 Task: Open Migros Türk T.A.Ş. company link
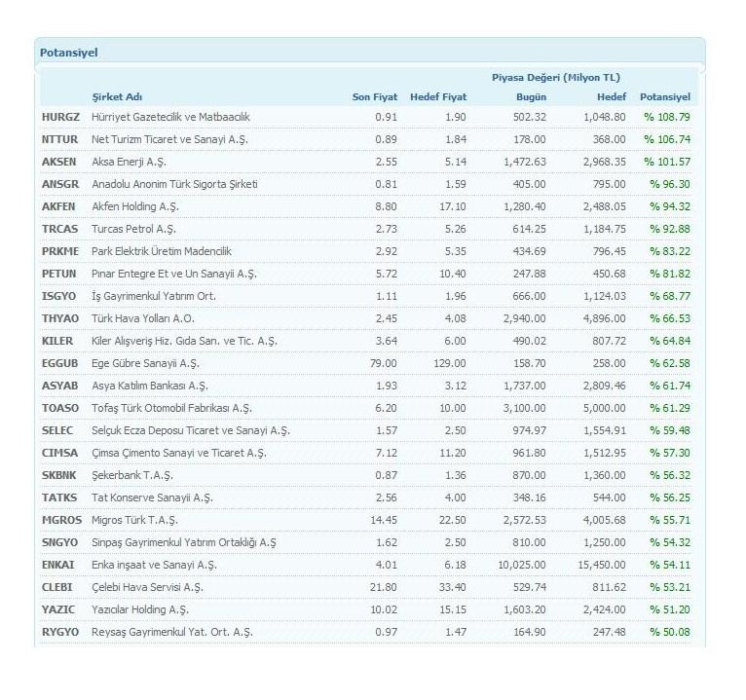[134, 520]
